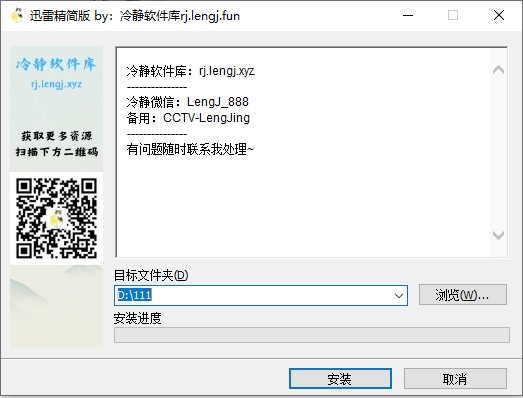Close the installer window

click(x=499, y=15)
